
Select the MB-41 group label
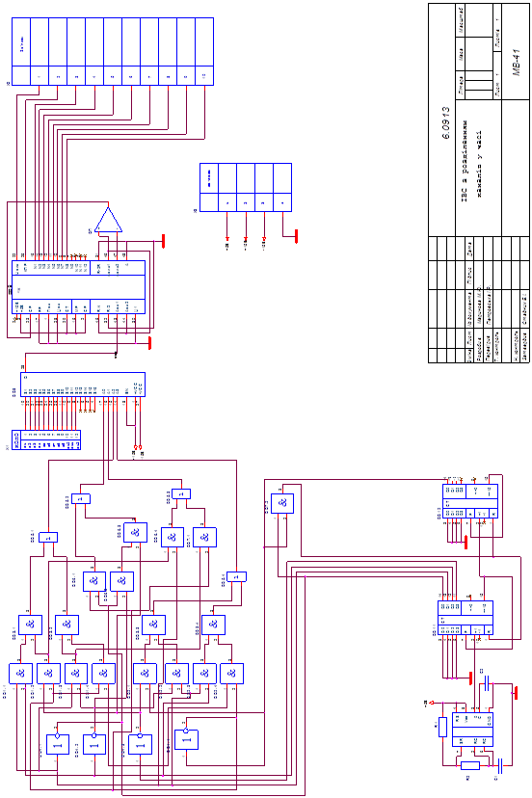click(x=517, y=62)
